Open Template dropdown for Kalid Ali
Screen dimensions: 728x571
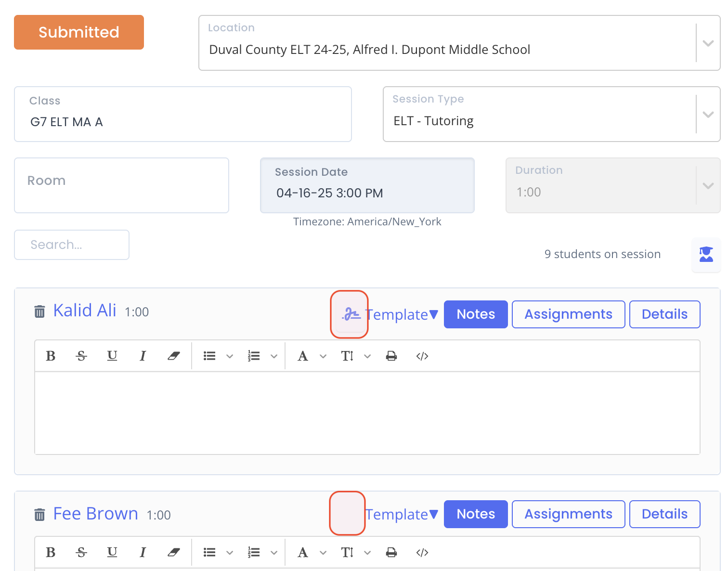(402, 314)
